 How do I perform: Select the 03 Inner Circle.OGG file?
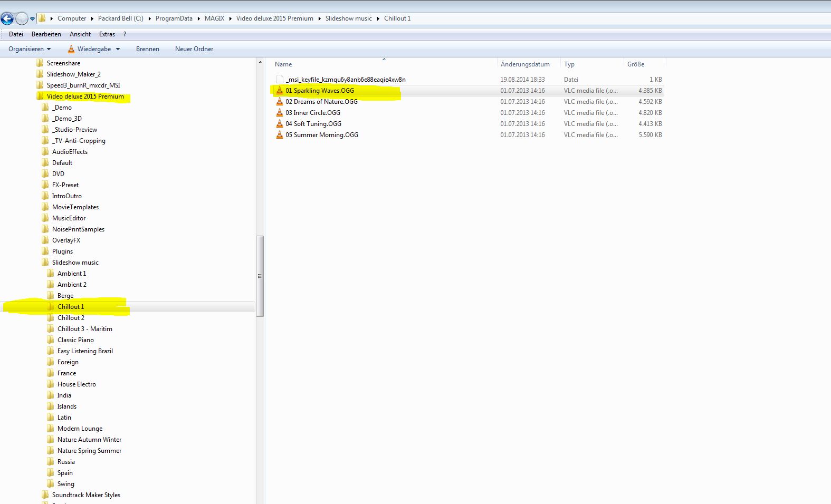coord(313,113)
